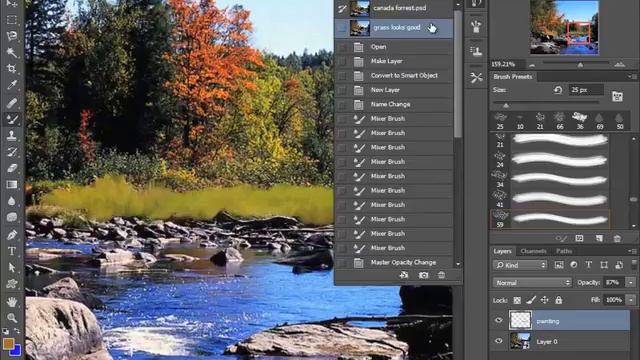Select the Gradient tool
640x360 pixels.
(12, 184)
